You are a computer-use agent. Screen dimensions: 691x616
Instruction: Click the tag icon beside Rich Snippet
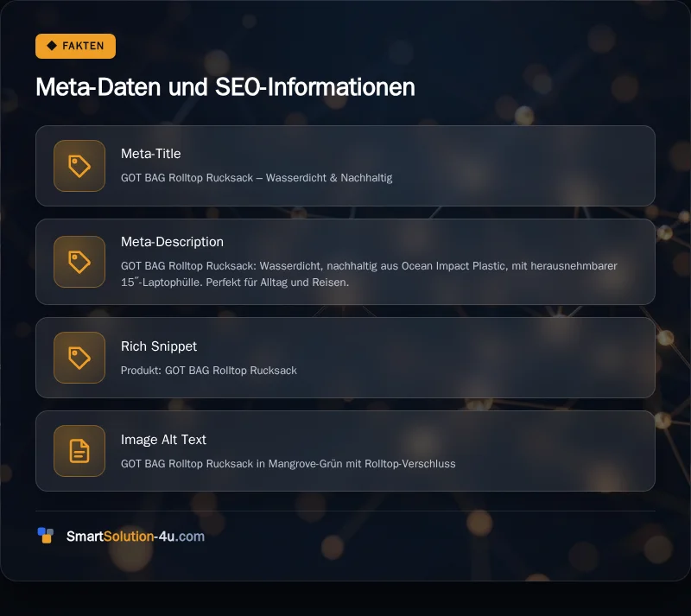click(79, 357)
